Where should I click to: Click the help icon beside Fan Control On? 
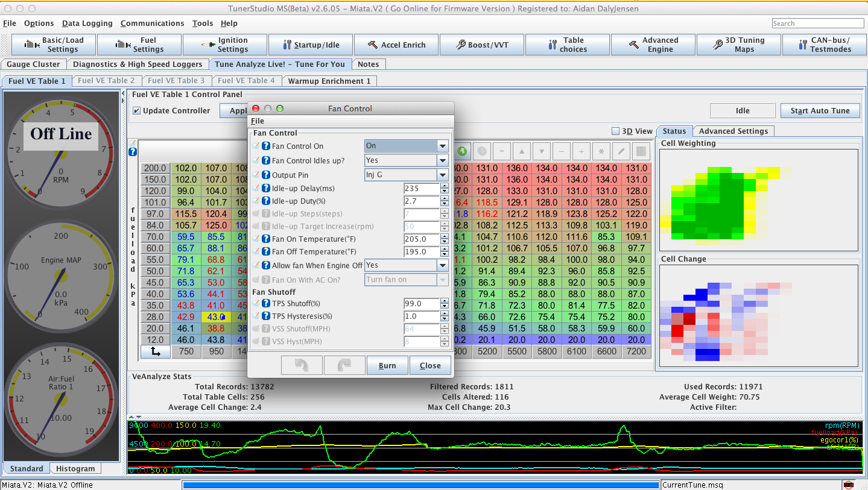point(266,146)
